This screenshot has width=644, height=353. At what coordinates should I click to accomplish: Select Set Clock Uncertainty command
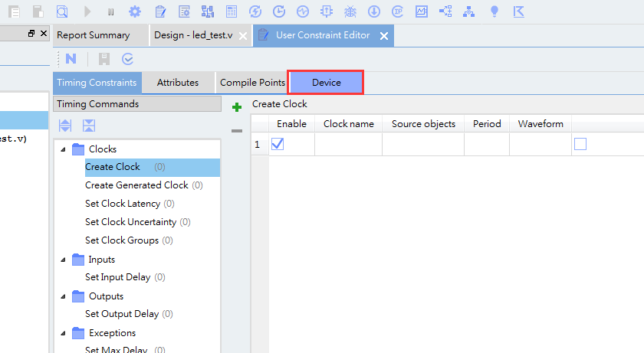[x=138, y=222]
